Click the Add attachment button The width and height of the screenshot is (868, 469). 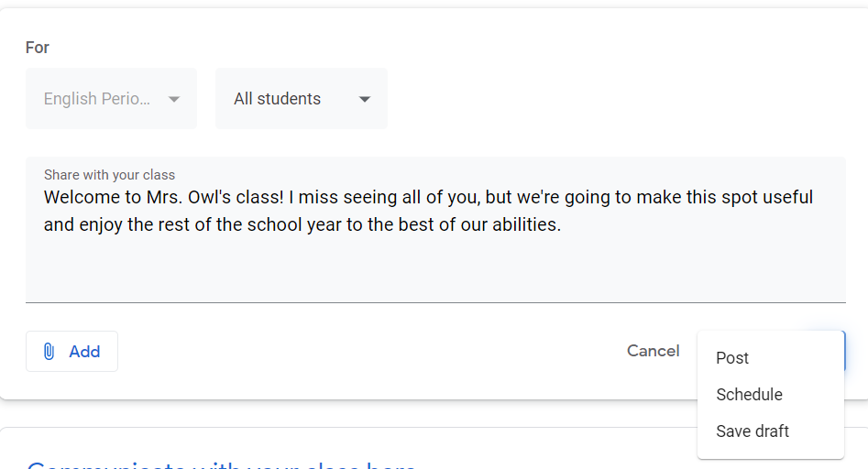[71, 351]
